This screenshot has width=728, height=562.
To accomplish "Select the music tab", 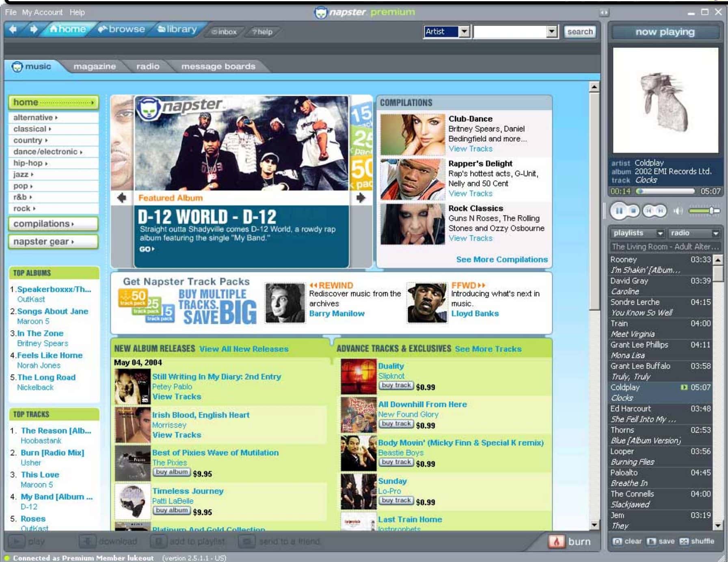I will [32, 66].
